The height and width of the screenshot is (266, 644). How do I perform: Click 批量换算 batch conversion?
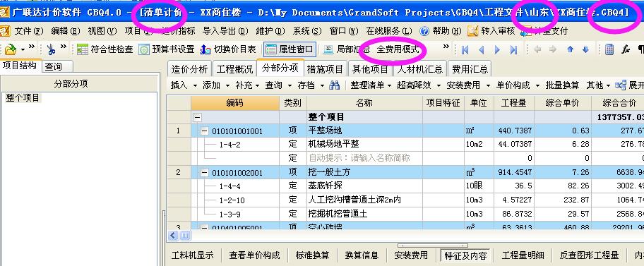562,85
